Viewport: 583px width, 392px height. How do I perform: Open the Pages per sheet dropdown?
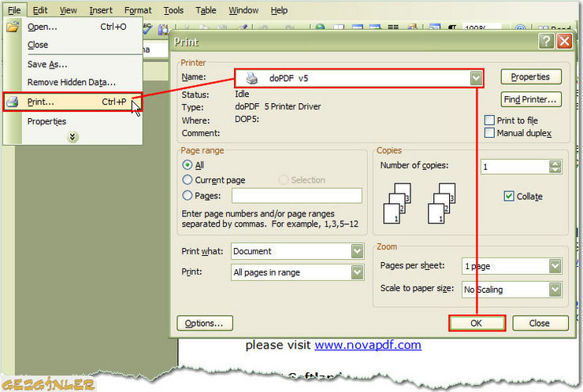pos(555,266)
